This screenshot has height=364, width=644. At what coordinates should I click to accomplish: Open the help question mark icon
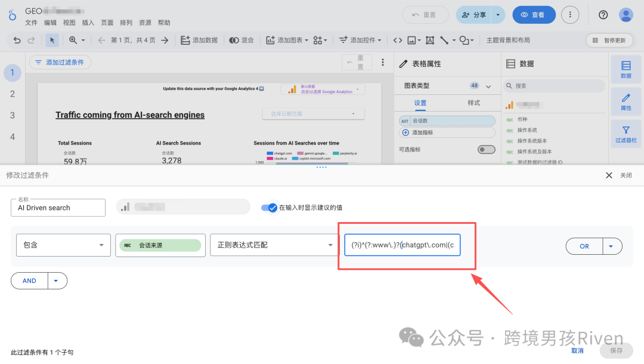603,15
